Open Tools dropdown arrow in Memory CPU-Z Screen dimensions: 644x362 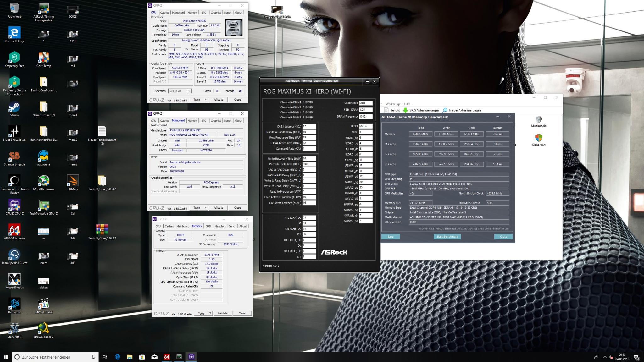210,313
